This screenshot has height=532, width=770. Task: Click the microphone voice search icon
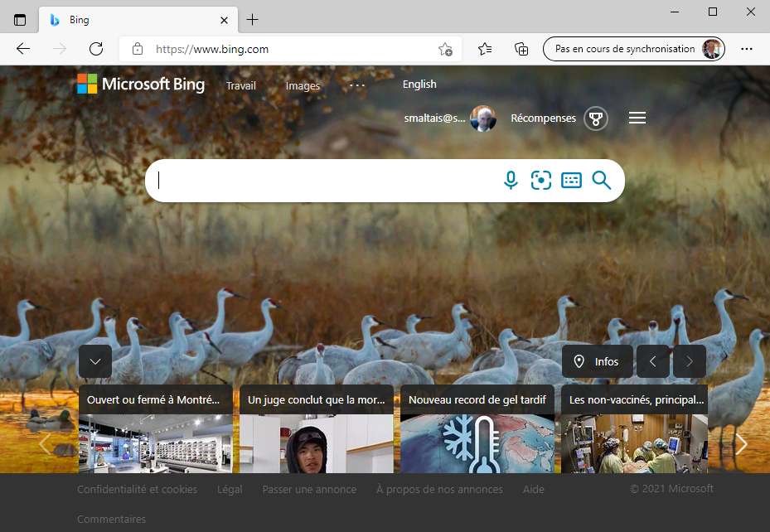point(511,180)
